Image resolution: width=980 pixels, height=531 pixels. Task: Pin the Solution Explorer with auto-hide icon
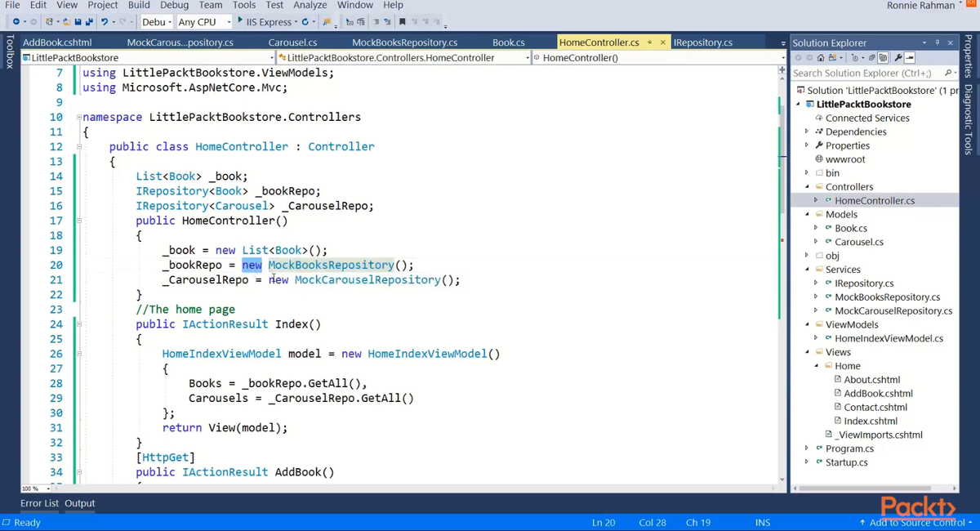937,42
